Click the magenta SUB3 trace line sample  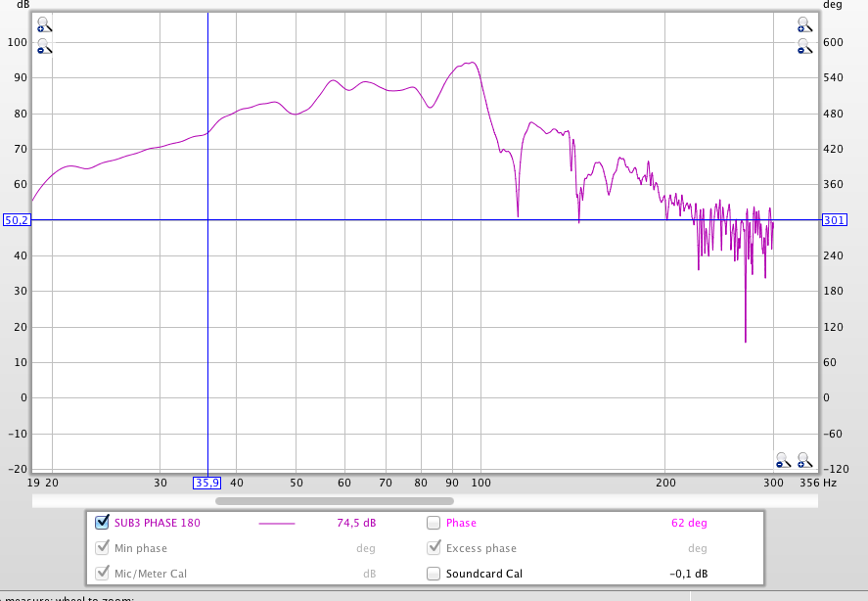[277, 523]
